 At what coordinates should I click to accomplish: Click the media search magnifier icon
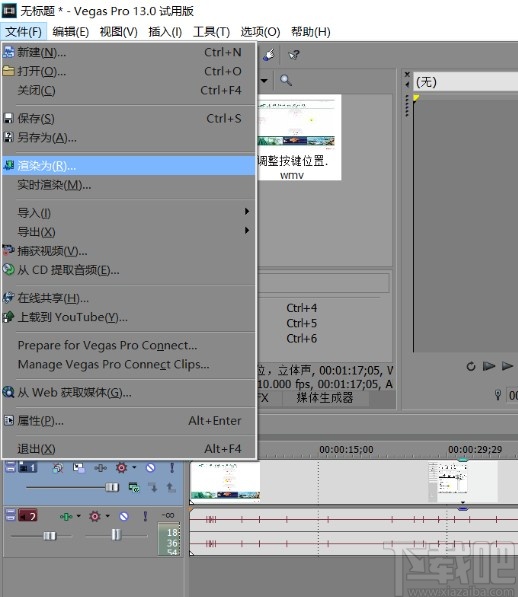pos(286,80)
